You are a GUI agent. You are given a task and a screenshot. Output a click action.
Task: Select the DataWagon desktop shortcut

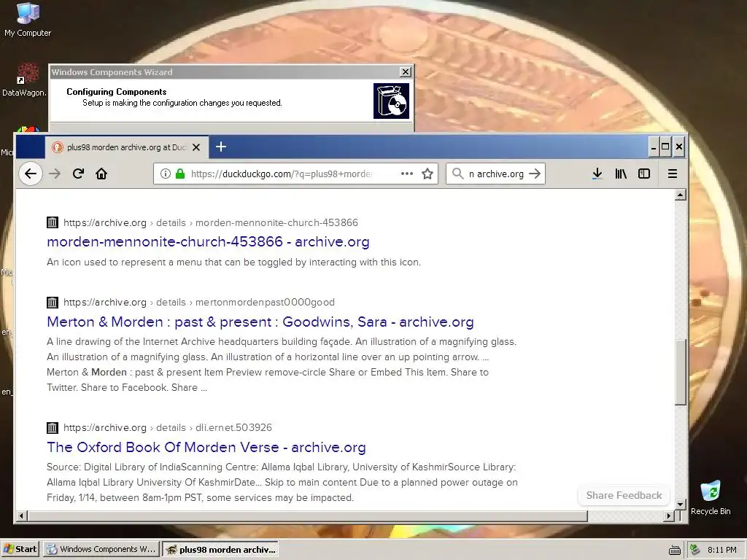click(24, 80)
